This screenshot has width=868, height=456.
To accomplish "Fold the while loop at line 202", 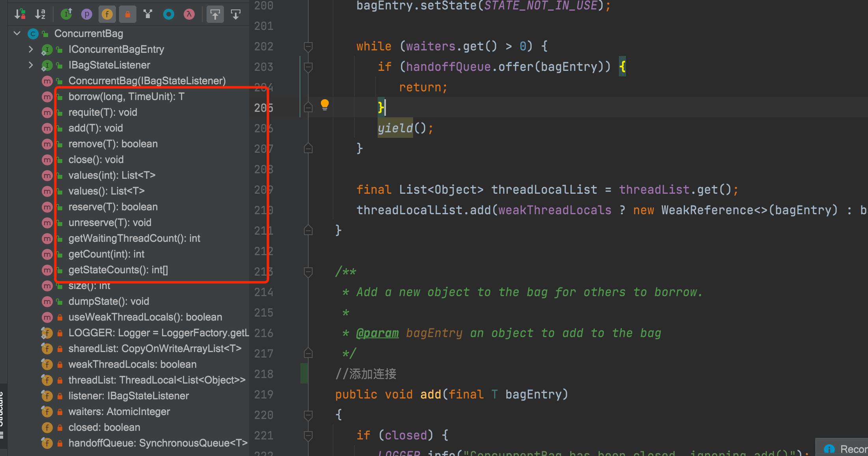I will coord(308,47).
